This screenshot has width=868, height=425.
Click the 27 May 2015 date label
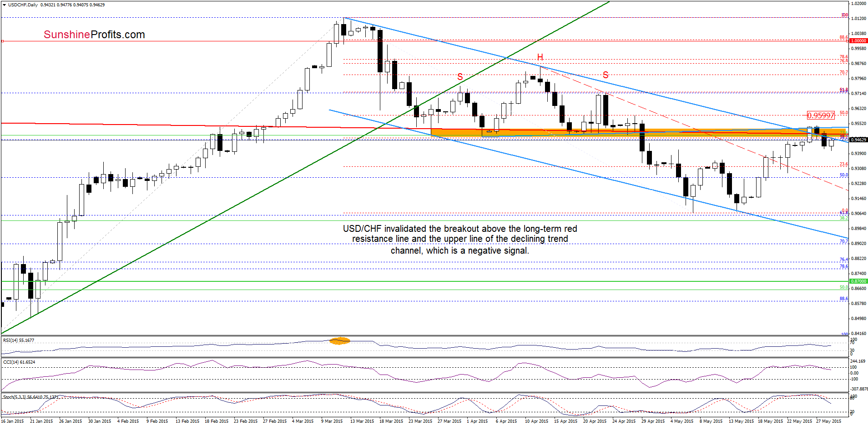828,421
